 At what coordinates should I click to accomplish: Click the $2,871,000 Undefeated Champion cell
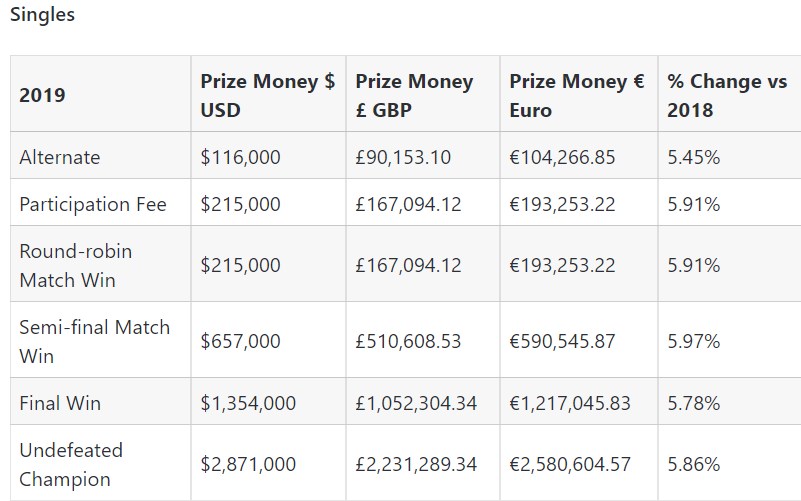(x=248, y=464)
